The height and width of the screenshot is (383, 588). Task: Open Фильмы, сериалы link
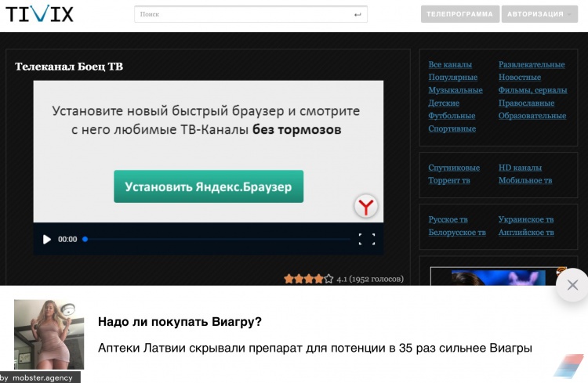(x=532, y=90)
